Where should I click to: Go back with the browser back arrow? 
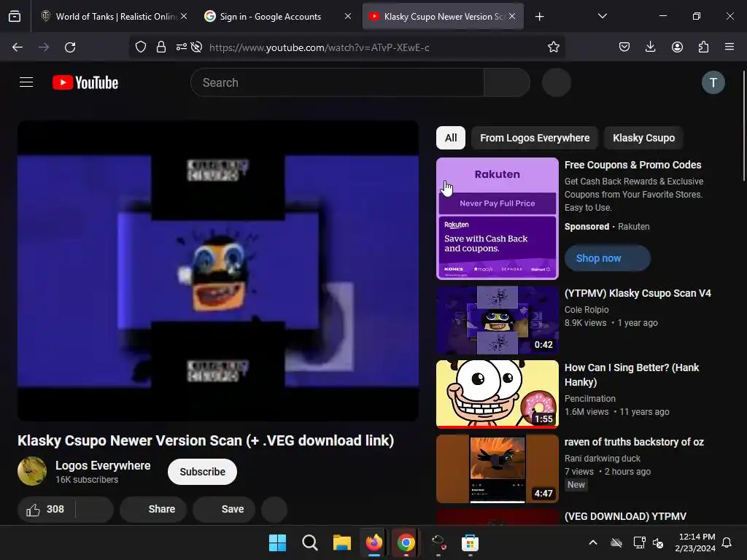18,47
